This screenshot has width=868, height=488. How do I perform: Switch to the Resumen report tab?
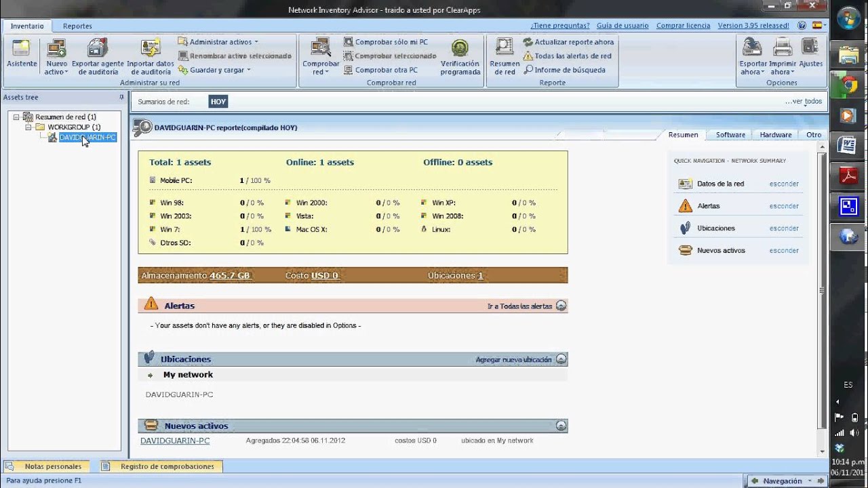coord(683,135)
